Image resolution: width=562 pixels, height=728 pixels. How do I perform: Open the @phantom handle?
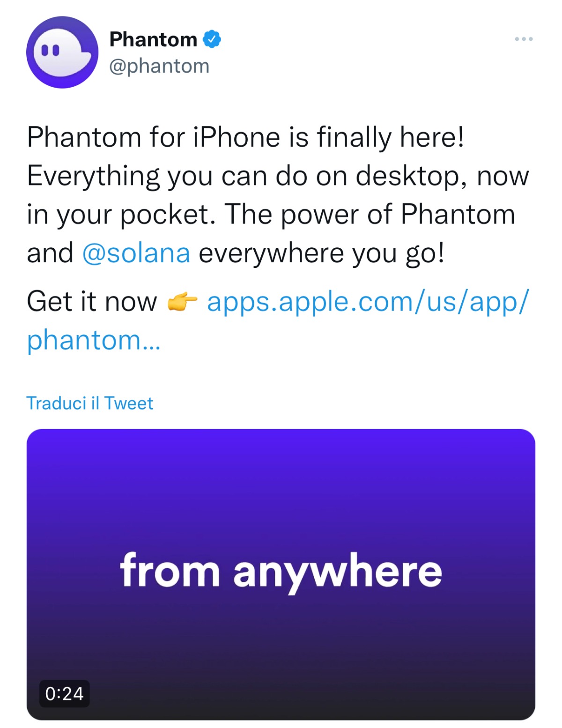pos(159,66)
